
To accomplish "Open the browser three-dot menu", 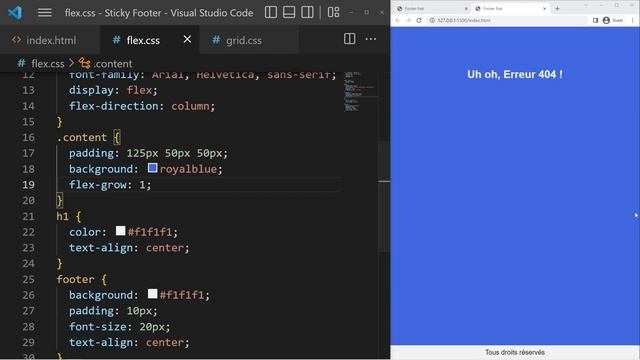I will click(633, 20).
